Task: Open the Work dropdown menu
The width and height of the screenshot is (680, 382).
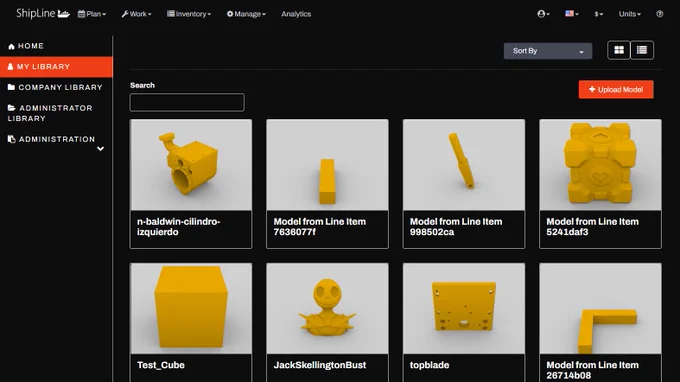Action: [136, 14]
